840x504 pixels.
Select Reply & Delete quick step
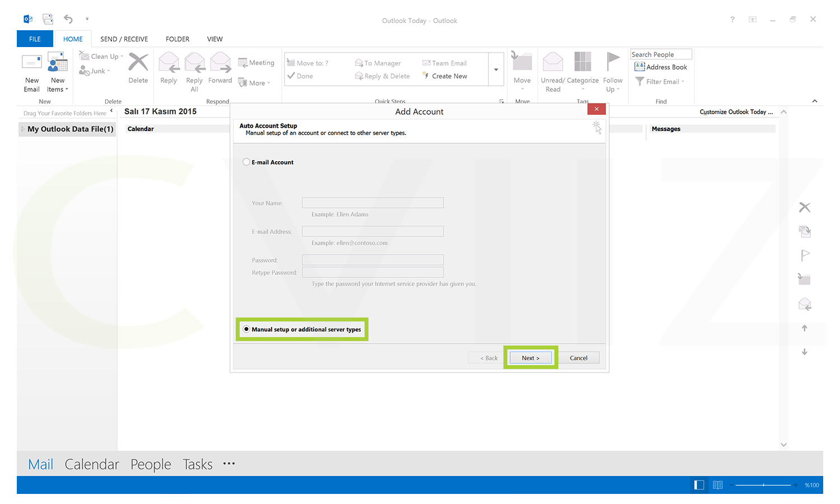[382, 76]
